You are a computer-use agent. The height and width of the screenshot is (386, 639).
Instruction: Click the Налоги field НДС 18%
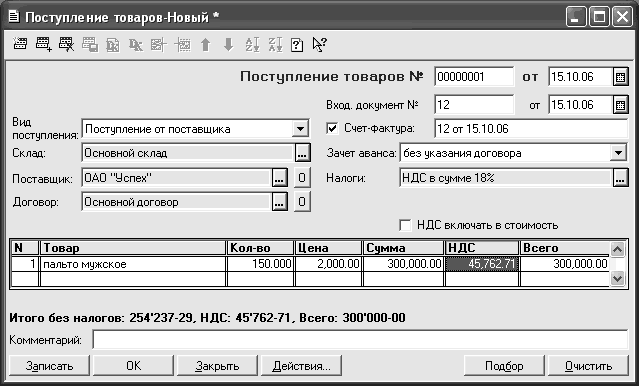[505, 178]
